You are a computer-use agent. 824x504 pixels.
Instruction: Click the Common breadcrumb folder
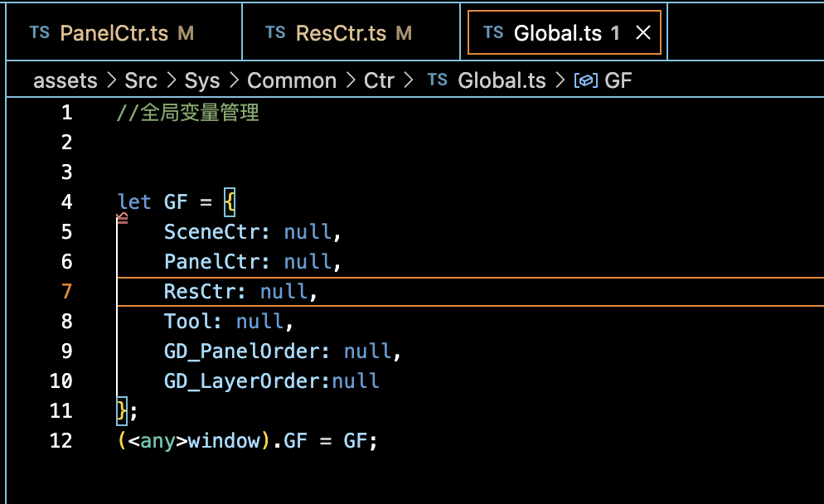tap(292, 80)
